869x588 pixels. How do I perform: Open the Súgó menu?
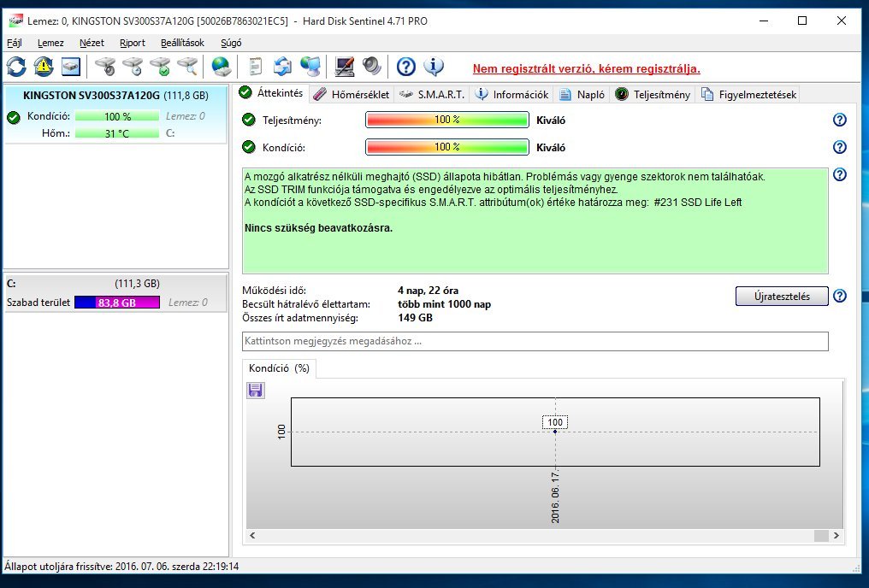231,43
